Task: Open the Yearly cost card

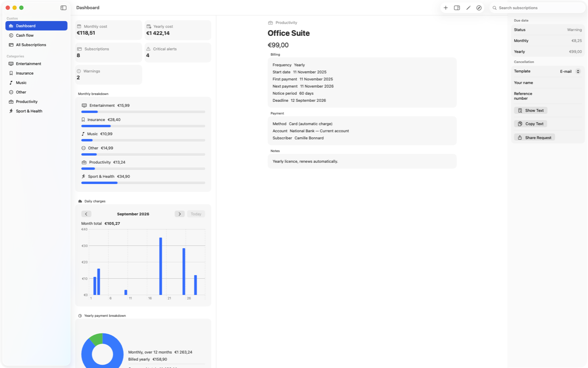Action: click(x=178, y=30)
